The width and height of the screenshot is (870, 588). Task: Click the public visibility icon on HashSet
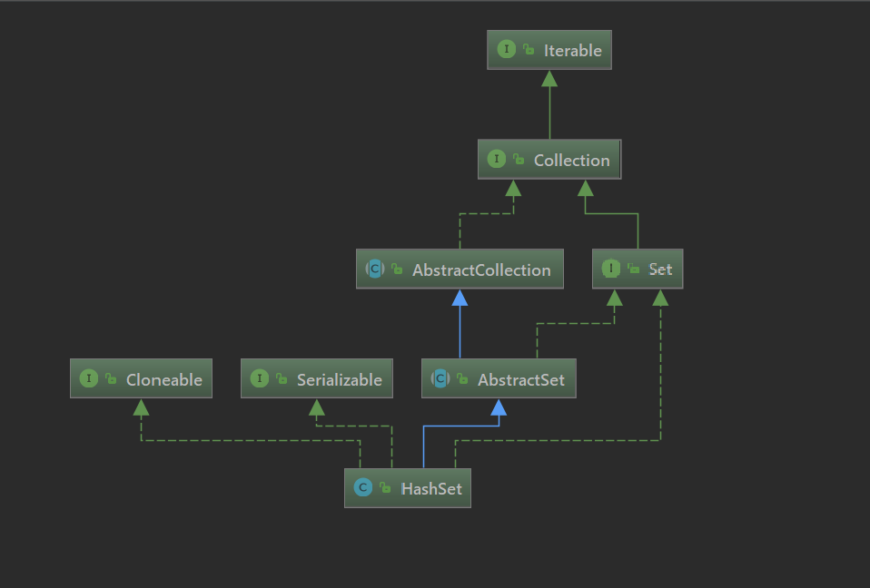coord(386,489)
